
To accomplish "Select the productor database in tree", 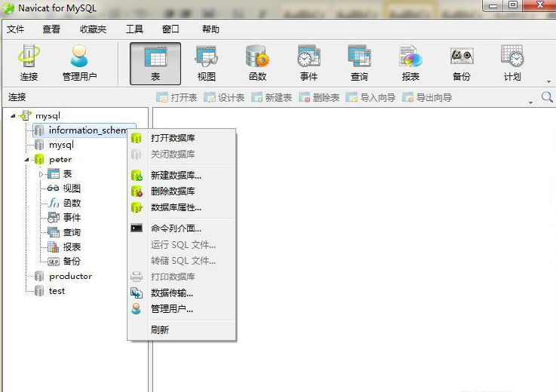I will 70,277.
